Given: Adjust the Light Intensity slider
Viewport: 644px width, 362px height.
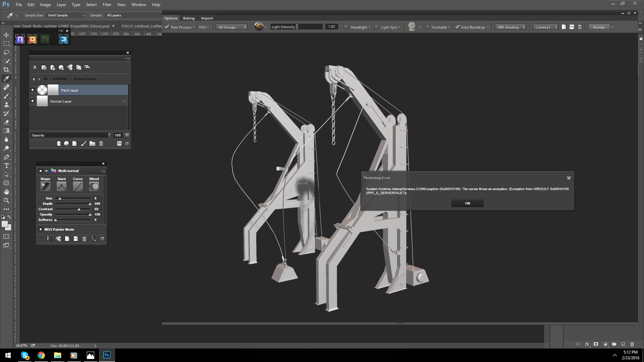Looking at the screenshot, I should (x=297, y=27).
